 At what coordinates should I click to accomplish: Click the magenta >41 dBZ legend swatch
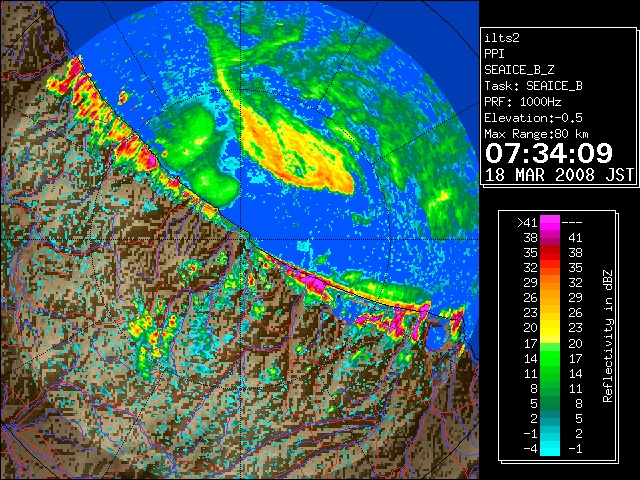(x=550, y=222)
